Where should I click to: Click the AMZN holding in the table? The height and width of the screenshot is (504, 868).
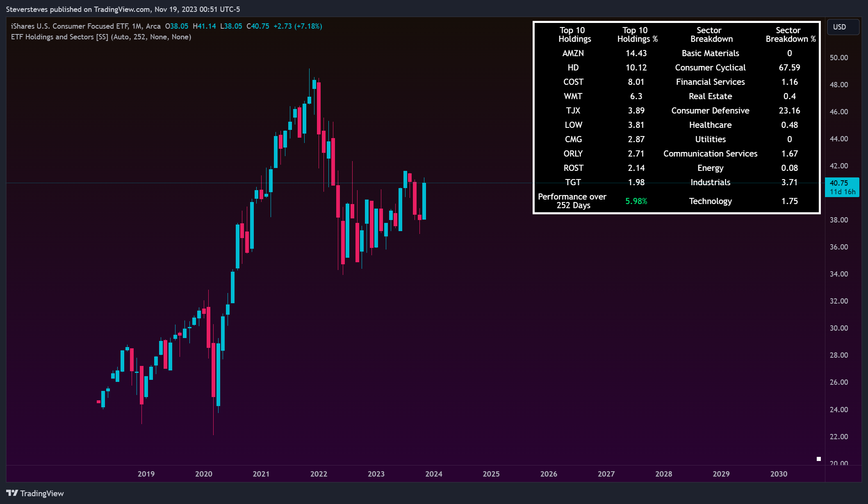[x=573, y=53]
